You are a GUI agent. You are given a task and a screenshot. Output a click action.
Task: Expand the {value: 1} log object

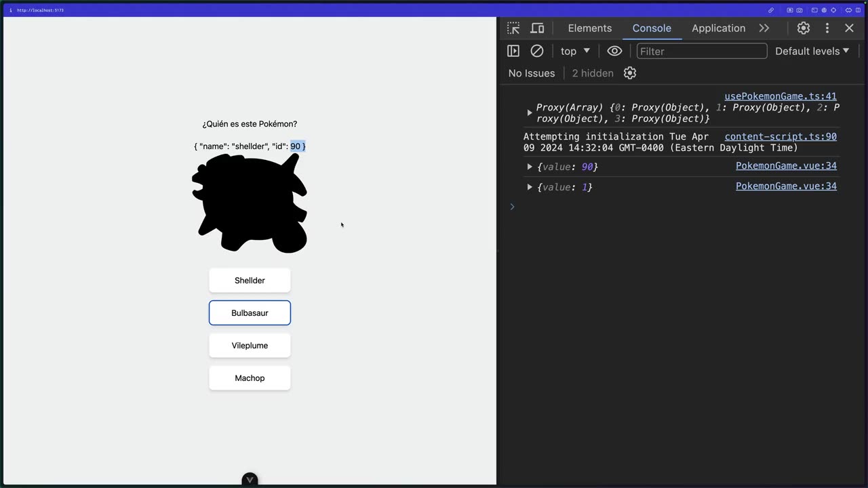(x=530, y=187)
